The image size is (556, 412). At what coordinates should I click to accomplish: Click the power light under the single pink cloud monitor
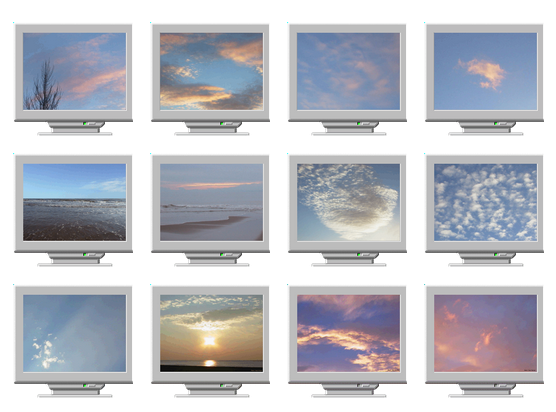tap(496, 123)
